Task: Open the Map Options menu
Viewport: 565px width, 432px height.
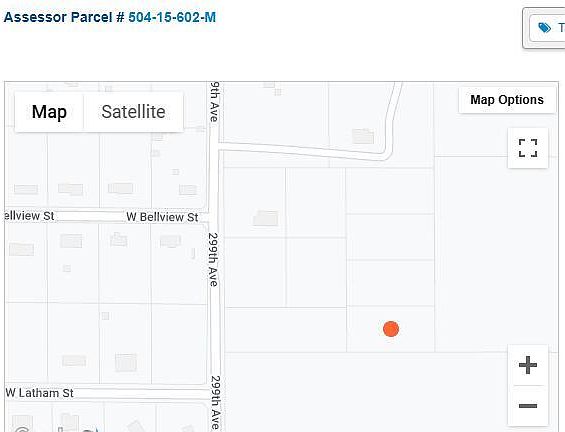Action: 507,100
